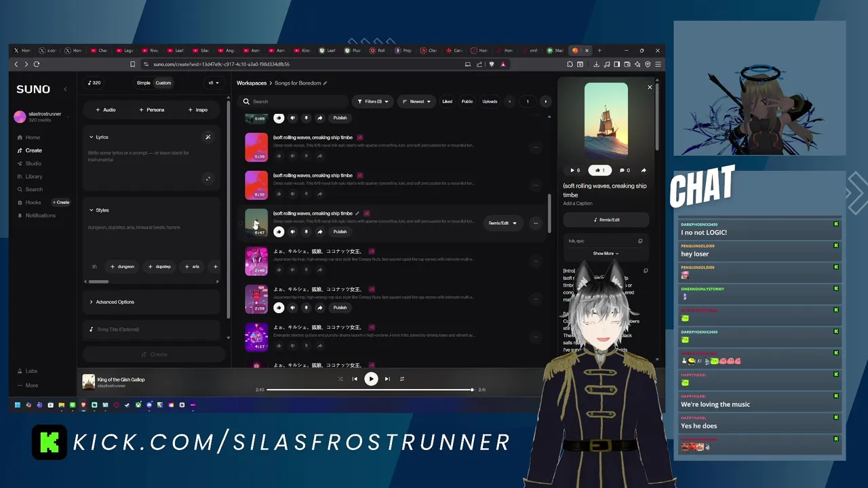Seek on the player progress bar
868x488 pixels.
point(370,390)
